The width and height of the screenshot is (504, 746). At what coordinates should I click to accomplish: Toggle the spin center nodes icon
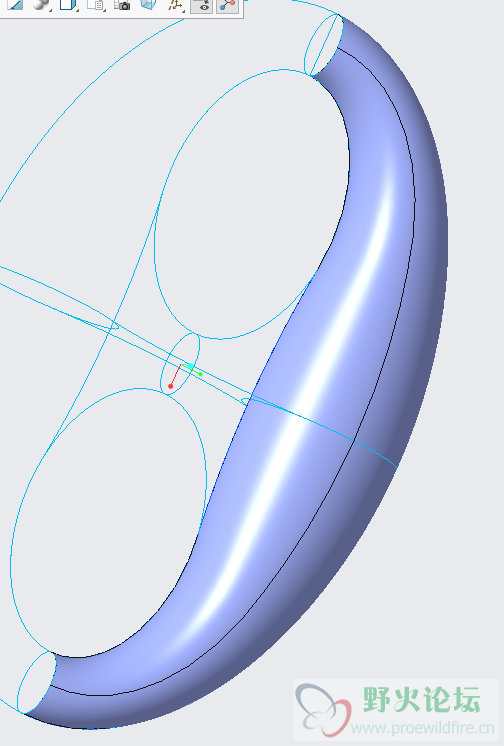click(227, 6)
